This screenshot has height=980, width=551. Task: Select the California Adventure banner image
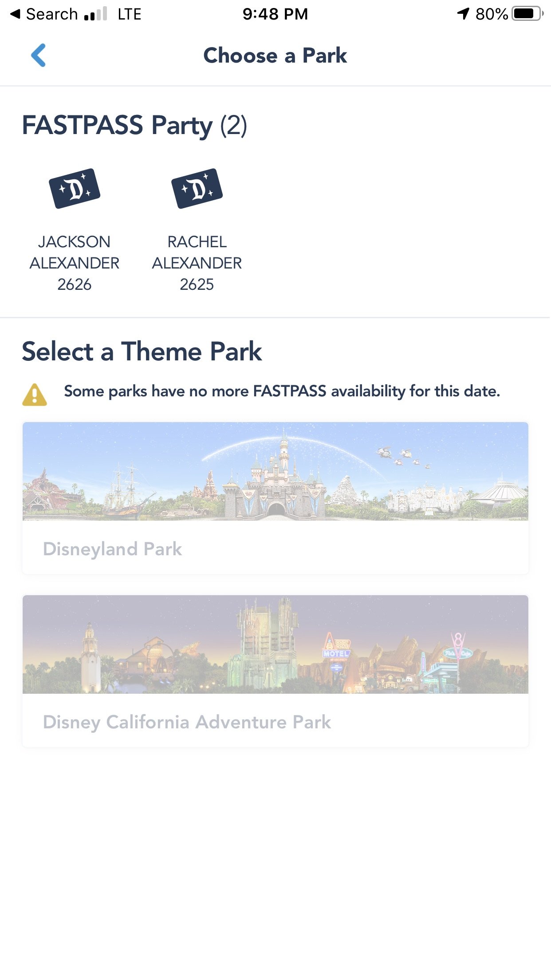click(275, 644)
